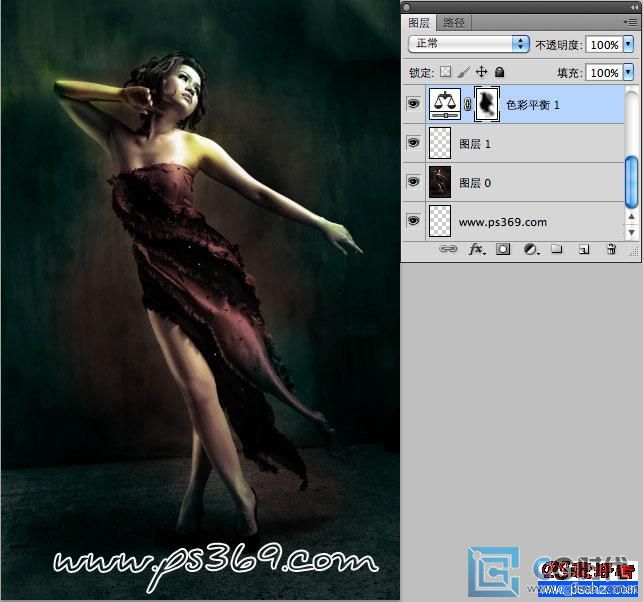This screenshot has width=643, height=602.
Task: Click the layers scrollbar down arrow
Action: pos(632,232)
